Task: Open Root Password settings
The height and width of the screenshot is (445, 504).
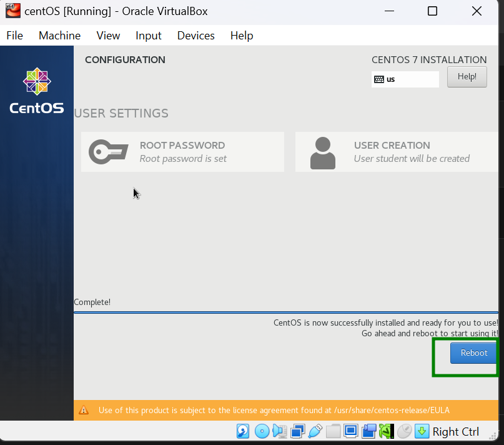Action: pos(182,152)
